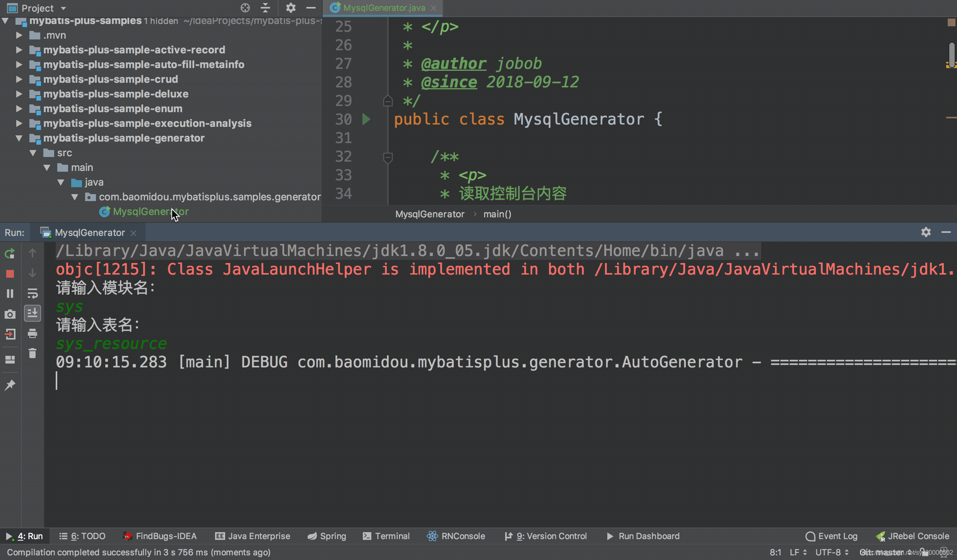Change the LF line separator
The width and height of the screenshot is (957, 560).
798,552
